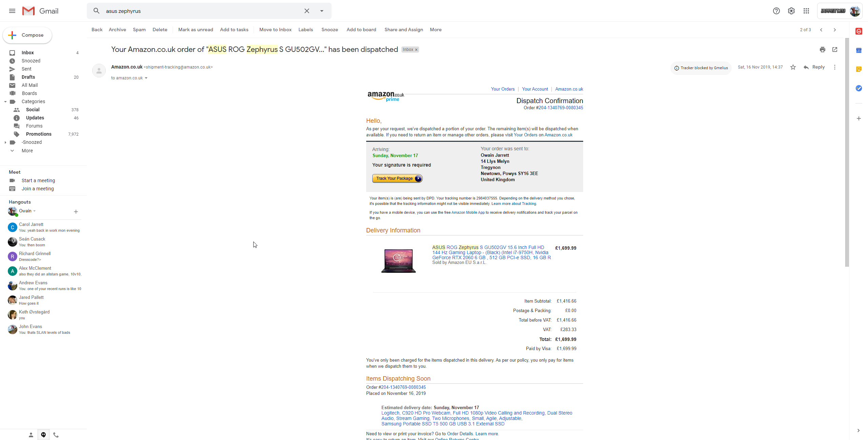The width and height of the screenshot is (868, 440).
Task: Click Add to board
Action: click(x=361, y=30)
